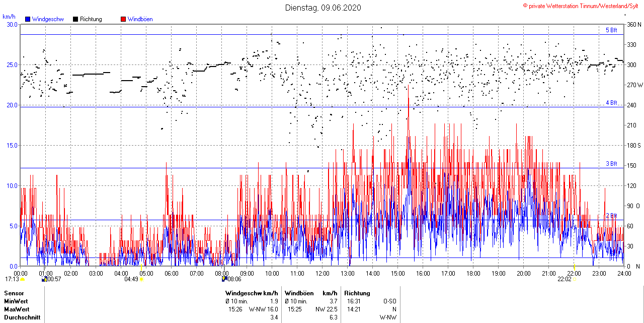Click the 10:00 time axis label

(272, 273)
